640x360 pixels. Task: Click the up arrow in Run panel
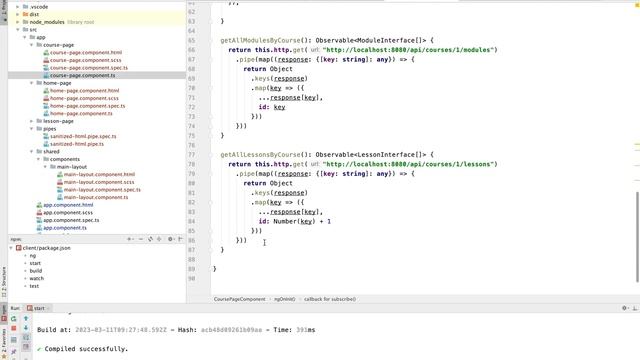click(x=26, y=318)
